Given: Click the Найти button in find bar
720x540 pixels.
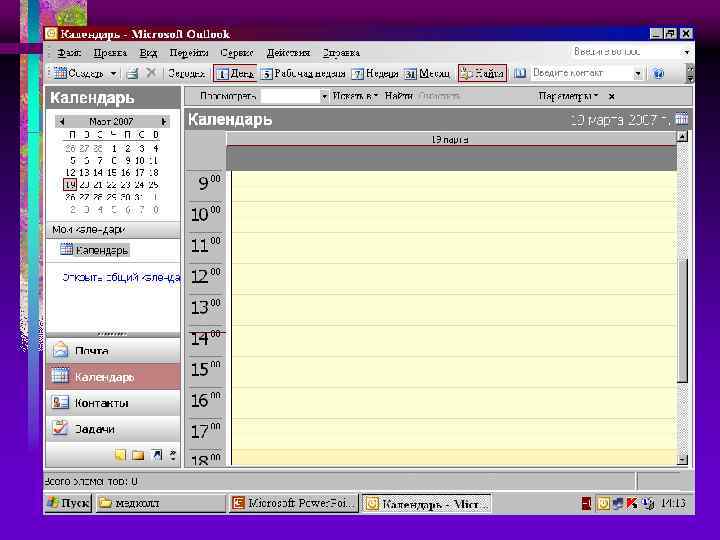Looking at the screenshot, I should 399,96.
